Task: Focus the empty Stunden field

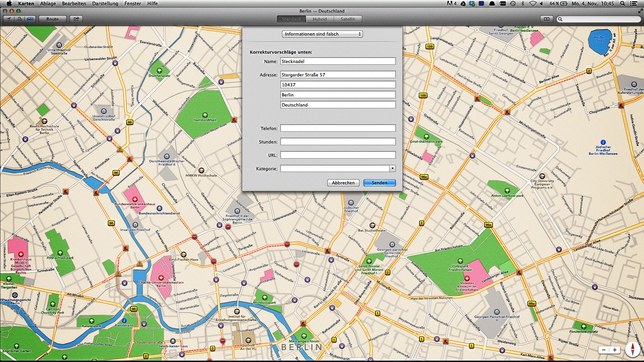Action: (x=338, y=141)
